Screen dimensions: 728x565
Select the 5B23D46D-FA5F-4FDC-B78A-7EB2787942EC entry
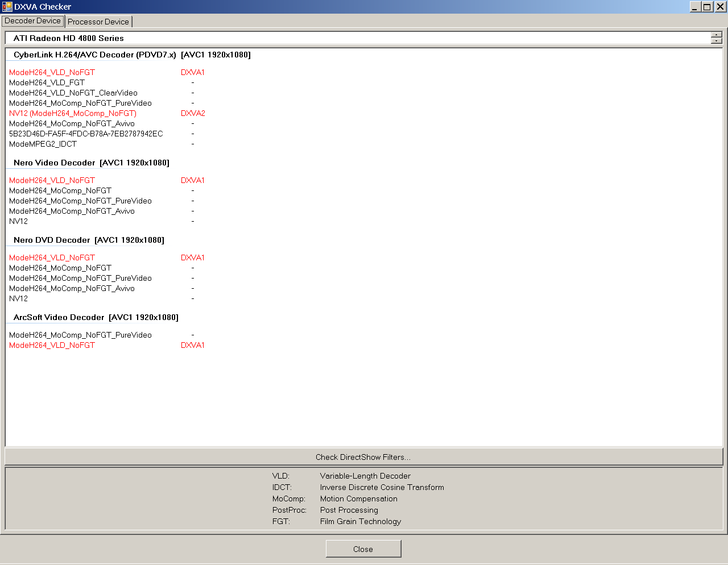coord(86,134)
